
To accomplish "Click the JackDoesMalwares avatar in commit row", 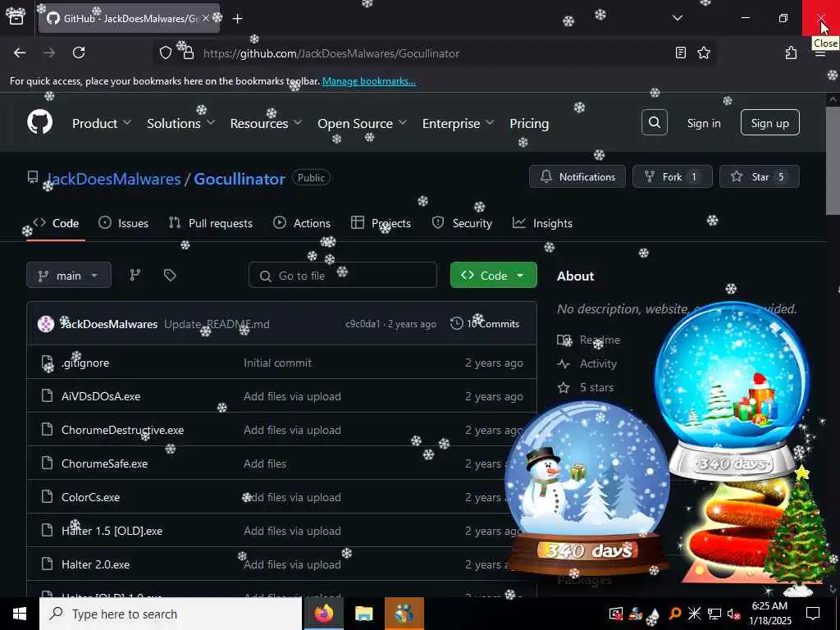I will point(46,324).
